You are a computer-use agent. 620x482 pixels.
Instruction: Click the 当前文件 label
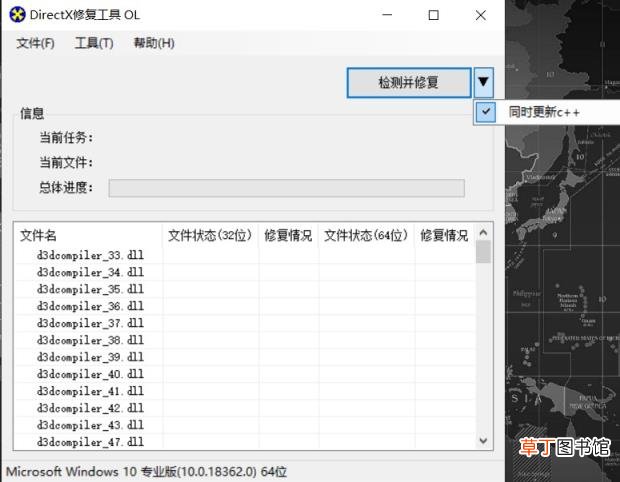coord(66,163)
